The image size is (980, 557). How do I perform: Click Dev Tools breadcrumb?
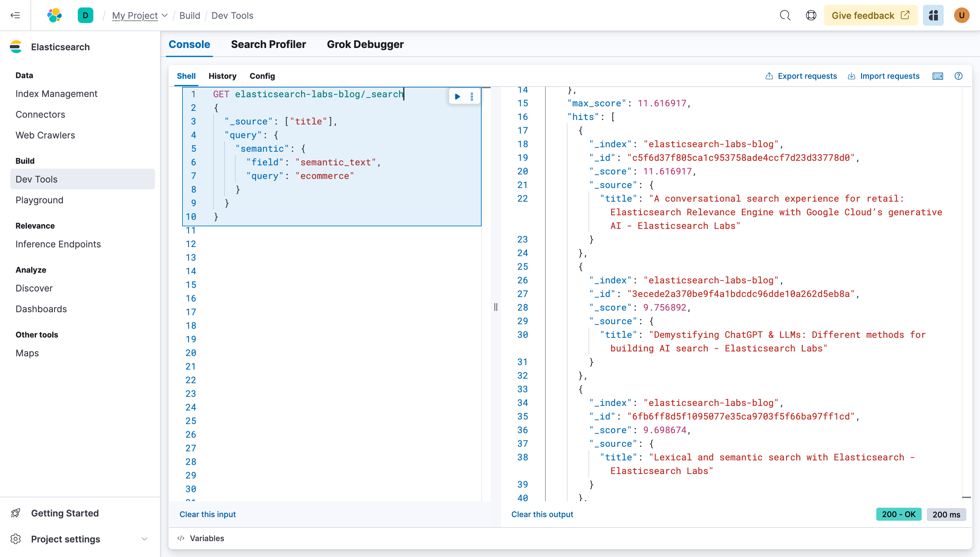232,15
